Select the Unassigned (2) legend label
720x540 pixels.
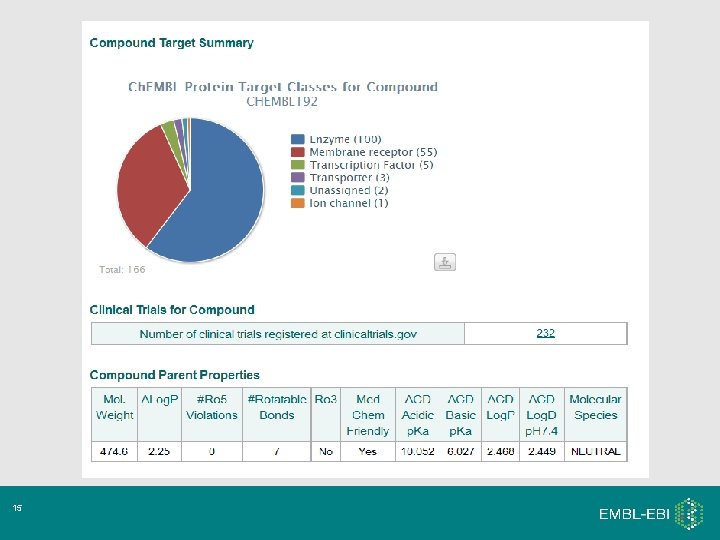point(349,190)
